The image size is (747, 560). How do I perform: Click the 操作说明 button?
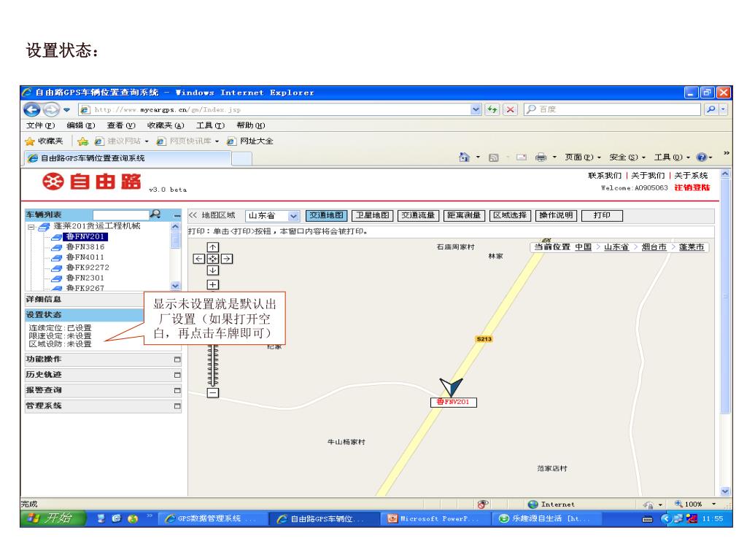[556, 216]
